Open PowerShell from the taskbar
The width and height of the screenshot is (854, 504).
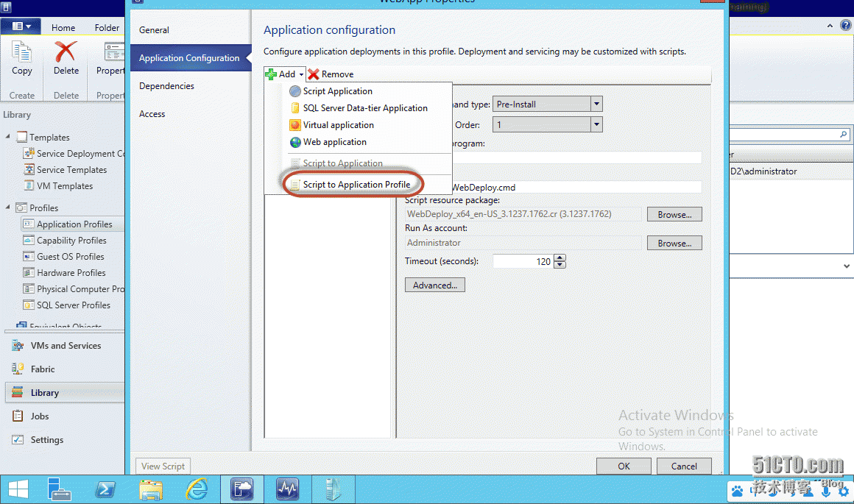tap(105, 489)
